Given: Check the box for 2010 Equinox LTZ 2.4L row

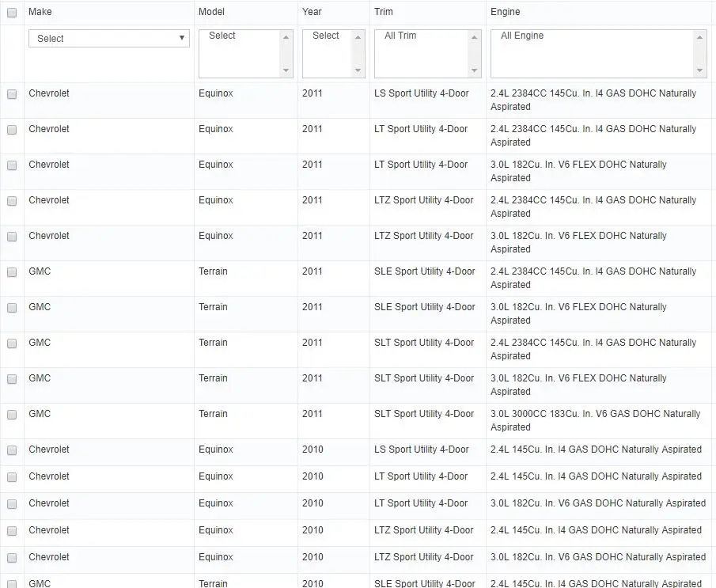Looking at the screenshot, I should (x=12, y=531).
